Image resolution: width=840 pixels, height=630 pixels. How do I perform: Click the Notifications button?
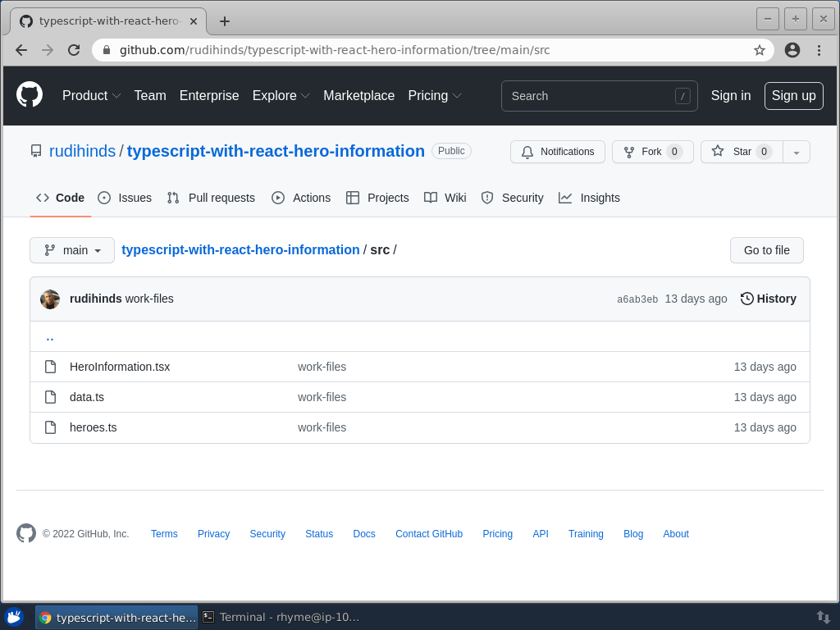click(x=558, y=152)
